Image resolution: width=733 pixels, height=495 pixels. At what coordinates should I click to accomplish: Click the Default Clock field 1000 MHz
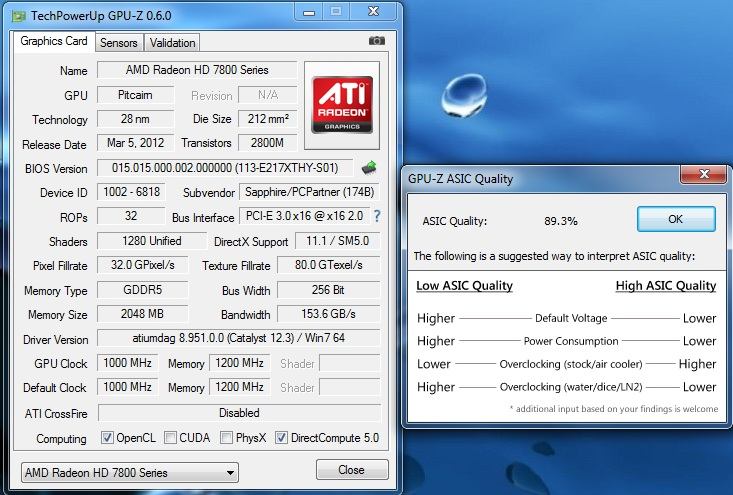pos(128,387)
